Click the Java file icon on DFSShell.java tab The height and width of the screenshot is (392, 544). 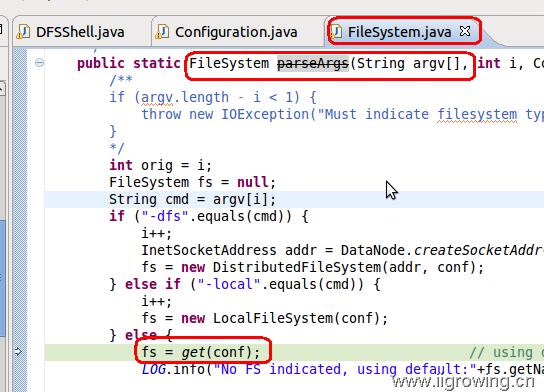(x=23, y=32)
